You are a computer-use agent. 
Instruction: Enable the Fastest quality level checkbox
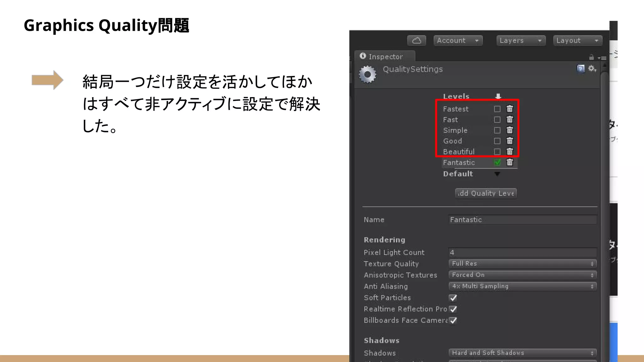pyautogui.click(x=497, y=109)
